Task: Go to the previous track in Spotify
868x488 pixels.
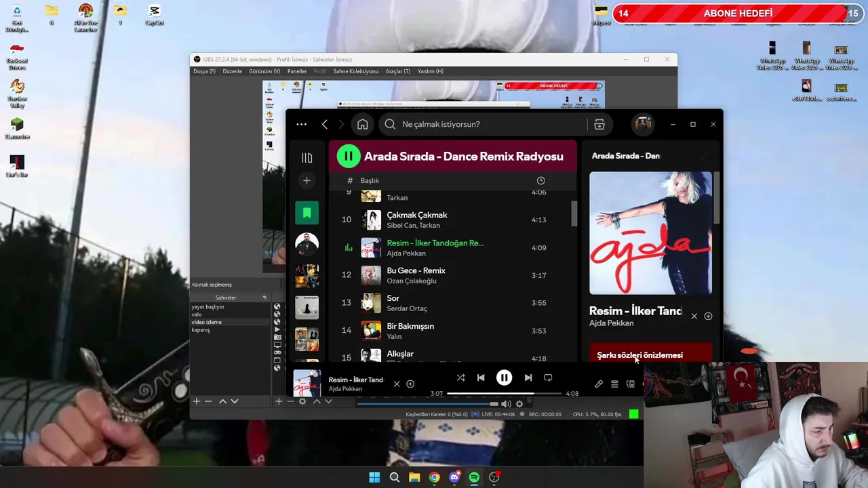Action: tap(481, 378)
